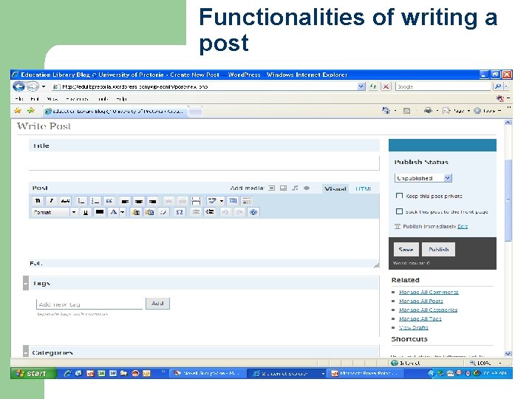
Task: Insert a custom character with omega icon
Action: [180, 212]
